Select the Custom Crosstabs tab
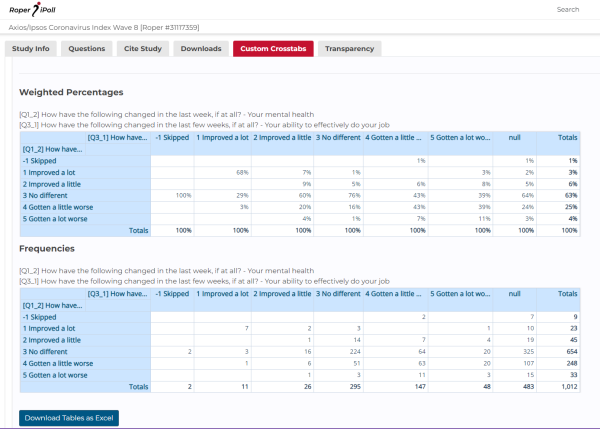Screen dimensions: 600x429 (x=273, y=49)
